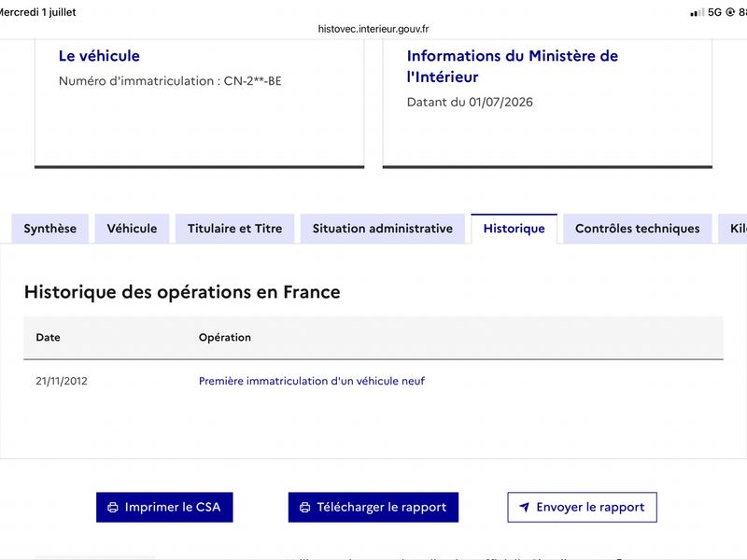Click the printer icon on Télécharger le rapport

[305, 507]
